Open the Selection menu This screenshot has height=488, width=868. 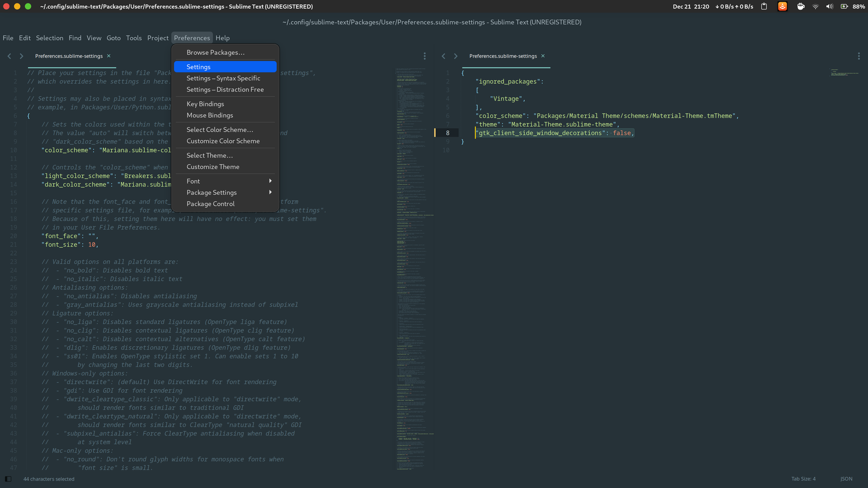(x=49, y=38)
